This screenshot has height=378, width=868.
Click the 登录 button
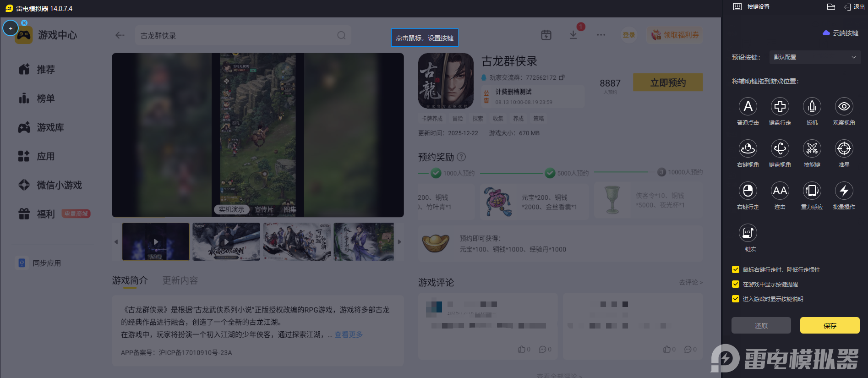pos(629,35)
